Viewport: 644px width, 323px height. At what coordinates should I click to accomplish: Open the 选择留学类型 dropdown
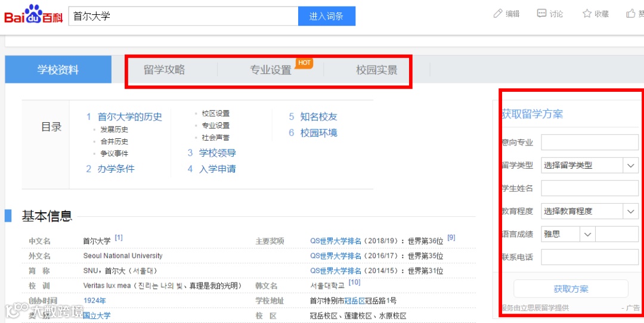[x=590, y=166]
